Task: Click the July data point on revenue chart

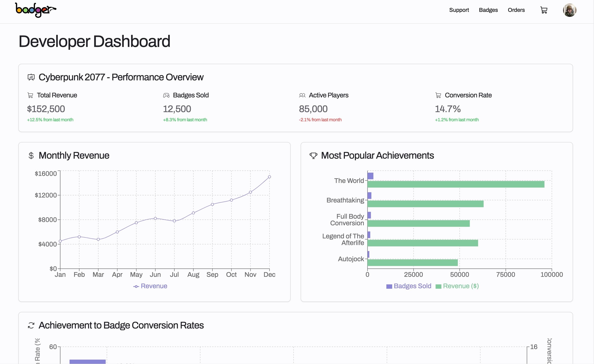Action: (174, 221)
